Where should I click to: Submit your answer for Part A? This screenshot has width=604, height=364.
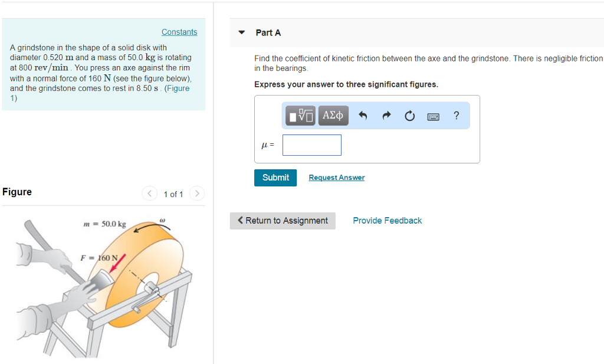click(275, 177)
